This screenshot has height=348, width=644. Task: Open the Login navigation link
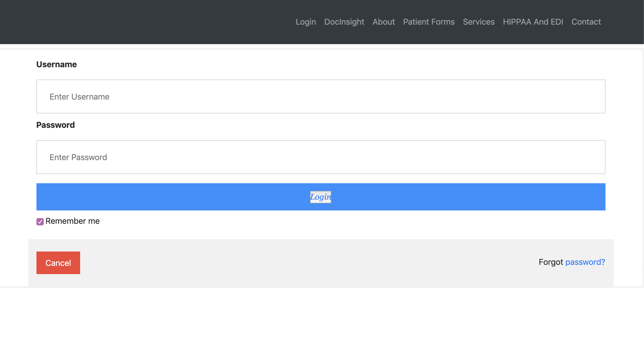click(x=306, y=22)
